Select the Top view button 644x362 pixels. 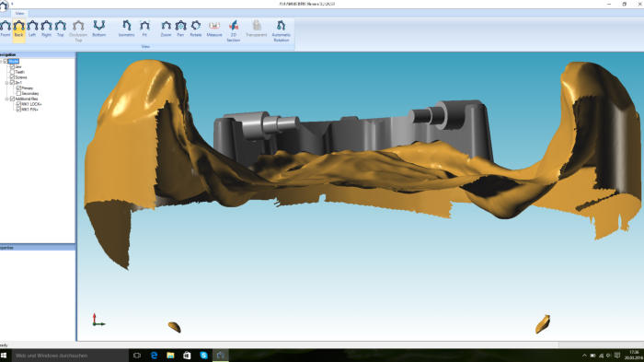point(61,29)
